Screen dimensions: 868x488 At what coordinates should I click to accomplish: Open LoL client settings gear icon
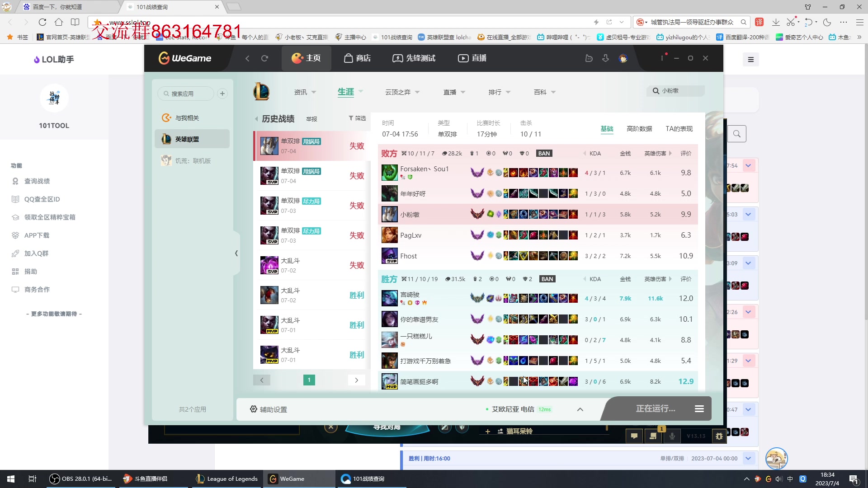(x=719, y=436)
